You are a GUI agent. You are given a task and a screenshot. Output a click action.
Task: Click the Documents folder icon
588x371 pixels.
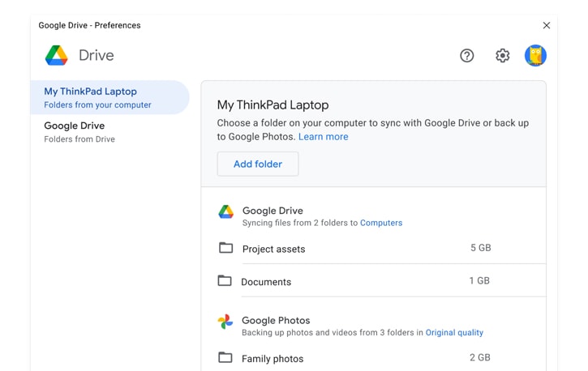(x=225, y=281)
